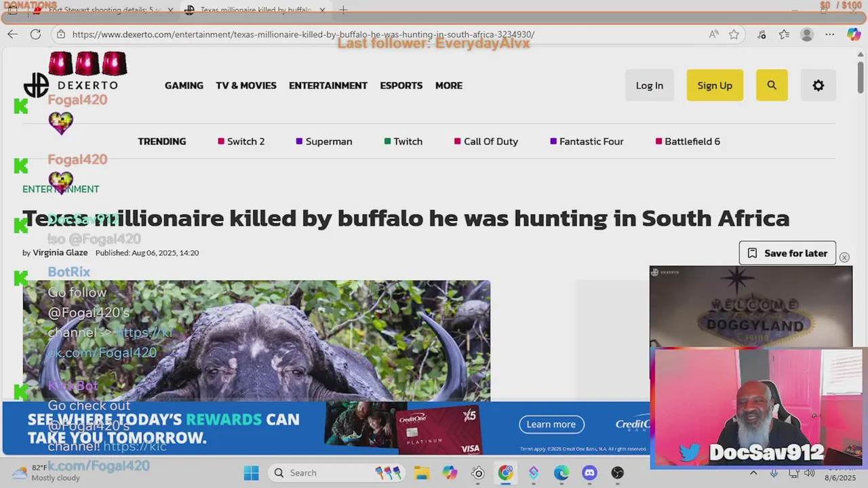Screen dimensions: 868x488
Task: Open File Explorer from taskbar
Action: pos(422,473)
